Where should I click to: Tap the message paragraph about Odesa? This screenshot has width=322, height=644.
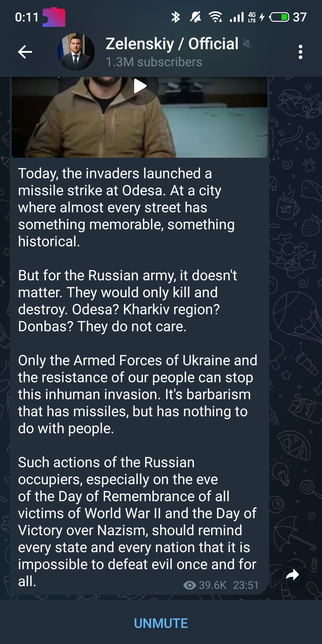[x=125, y=207]
